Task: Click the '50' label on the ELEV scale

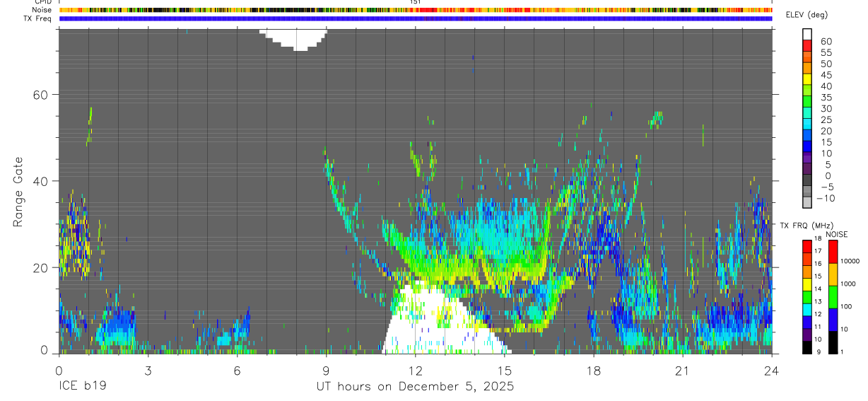Action: click(826, 64)
